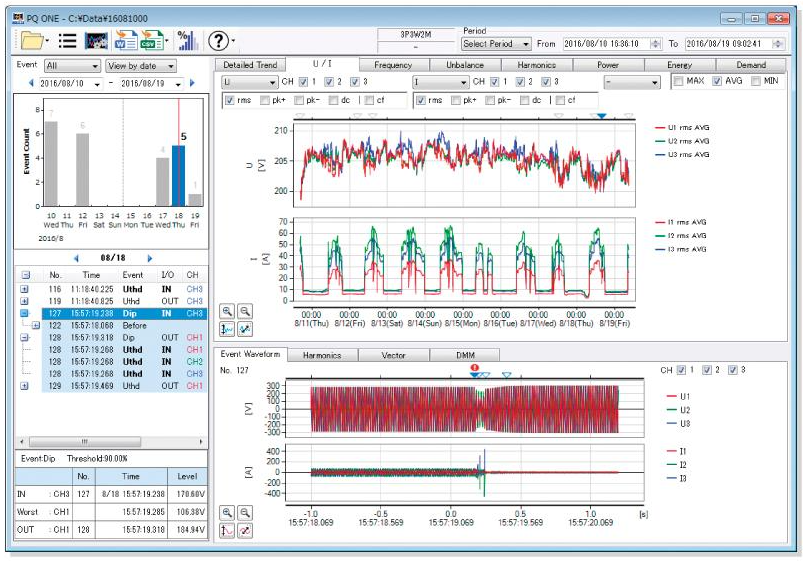Toggle U channel 1 checkbox
Screen dimensions: 803x565
(303, 81)
